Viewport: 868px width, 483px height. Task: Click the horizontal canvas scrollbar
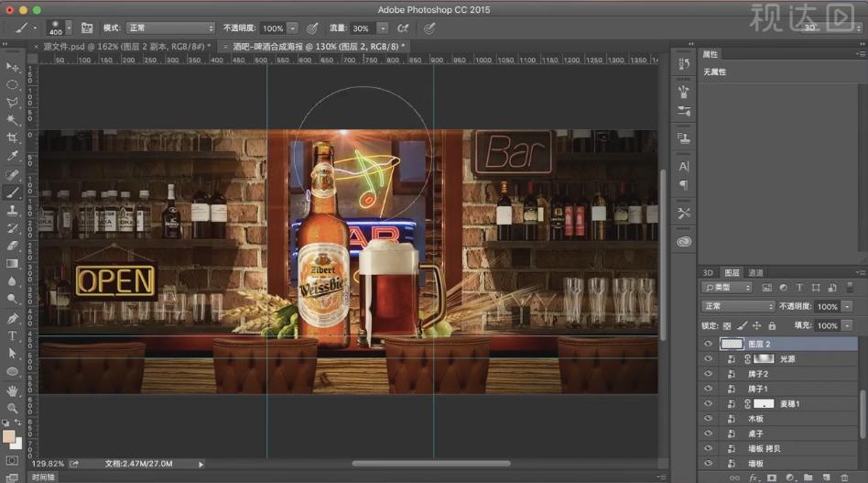(431, 464)
